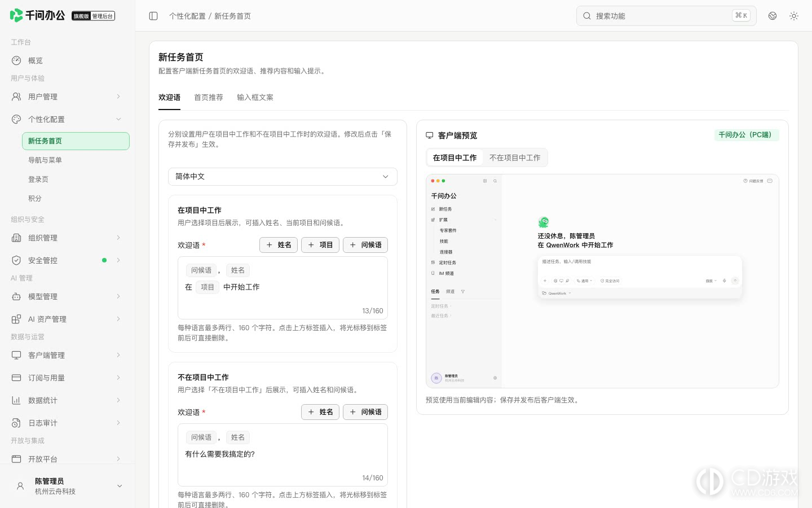Click the 模型管理 robot icon
The height and width of the screenshot is (508, 812).
click(16, 296)
